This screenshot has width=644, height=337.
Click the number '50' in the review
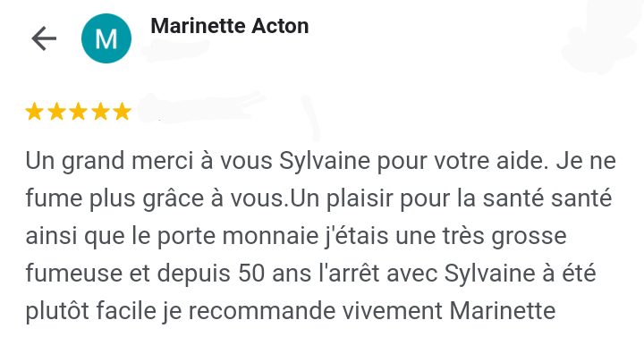[251, 274]
